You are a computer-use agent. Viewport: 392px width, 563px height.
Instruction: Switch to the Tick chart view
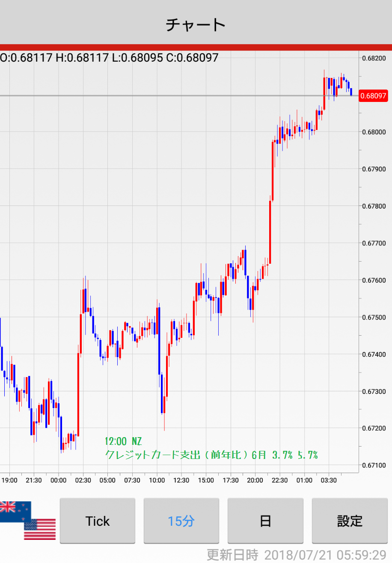(98, 521)
